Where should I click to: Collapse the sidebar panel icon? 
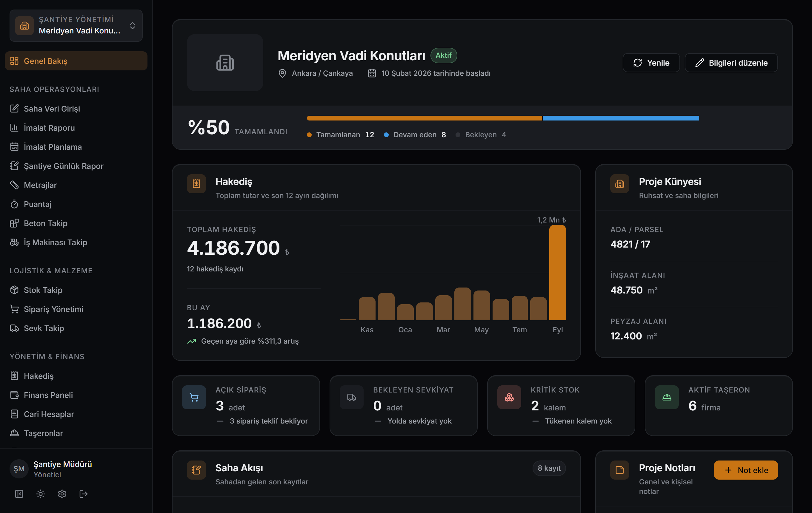[19, 494]
